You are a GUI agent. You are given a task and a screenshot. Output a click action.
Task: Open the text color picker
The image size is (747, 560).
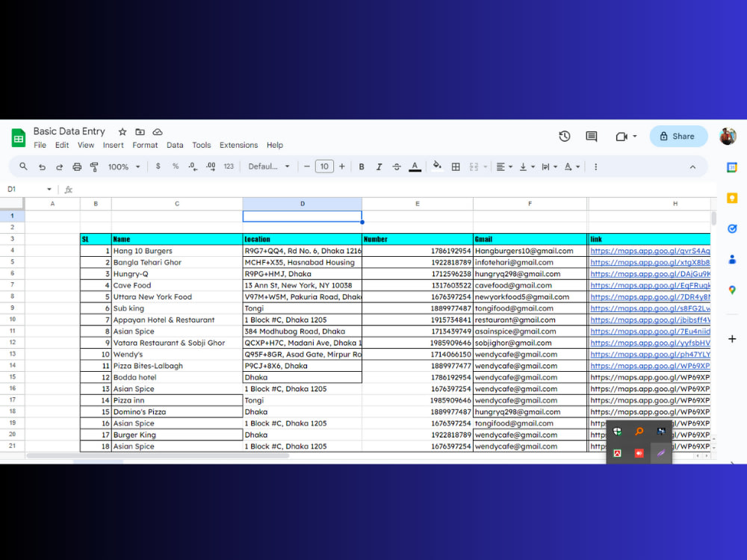415,167
